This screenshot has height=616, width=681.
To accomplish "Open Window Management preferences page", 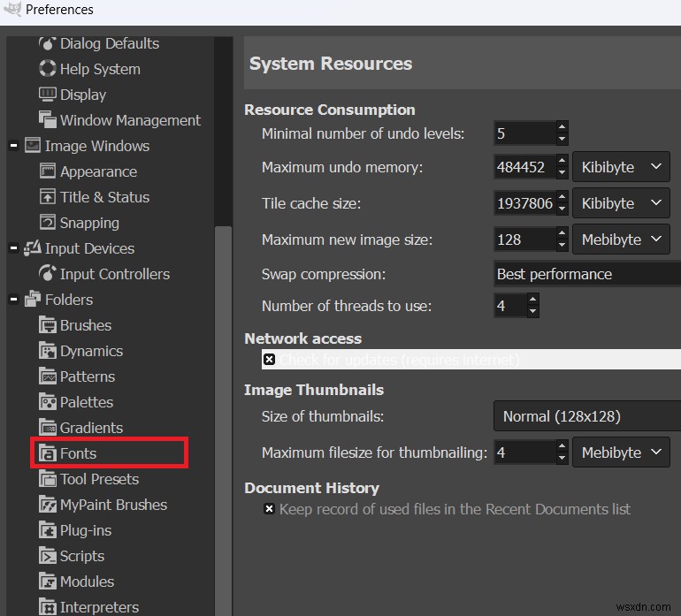I will pyautogui.click(x=130, y=120).
